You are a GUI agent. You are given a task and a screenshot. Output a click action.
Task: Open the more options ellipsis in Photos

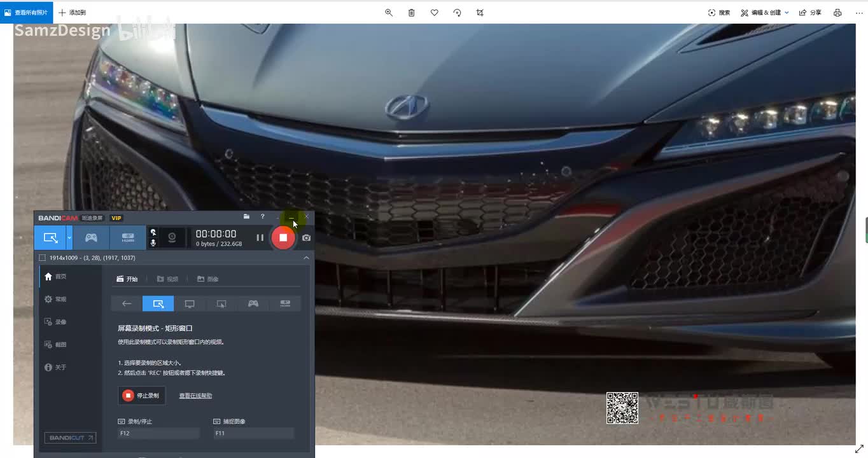[859, 13]
